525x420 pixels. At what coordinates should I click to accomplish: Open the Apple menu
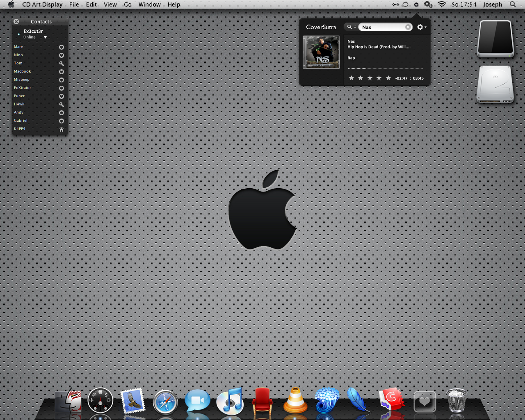11,5
